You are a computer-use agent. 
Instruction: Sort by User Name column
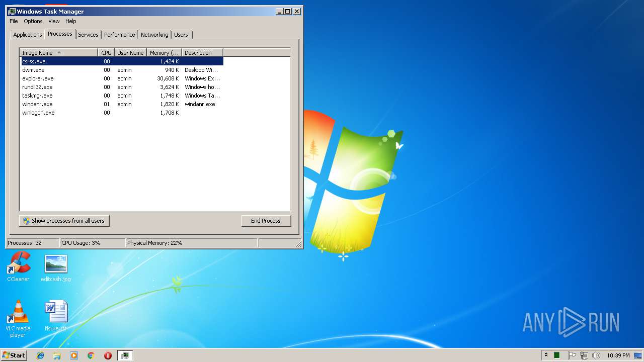coord(131,52)
